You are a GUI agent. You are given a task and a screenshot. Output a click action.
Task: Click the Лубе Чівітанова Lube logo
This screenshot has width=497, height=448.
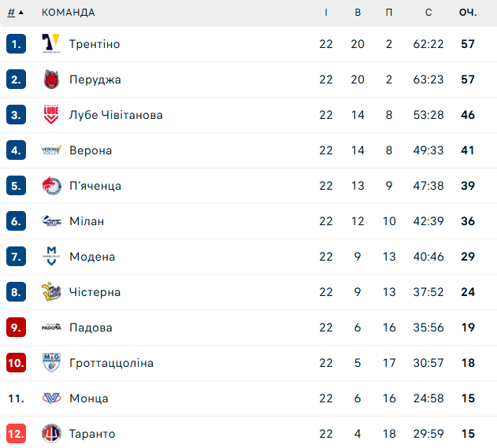click(x=51, y=115)
